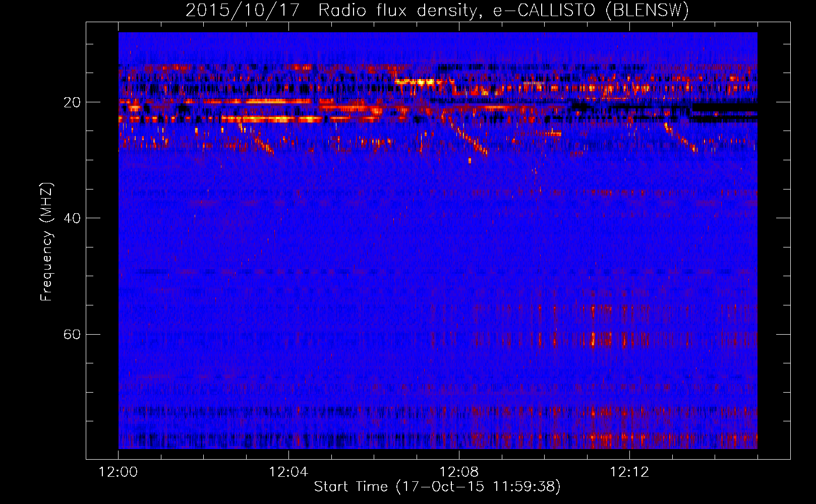Image resolution: width=816 pixels, height=504 pixels.
Task: Click the 20 MHz frequency tick label
Action: (x=72, y=102)
